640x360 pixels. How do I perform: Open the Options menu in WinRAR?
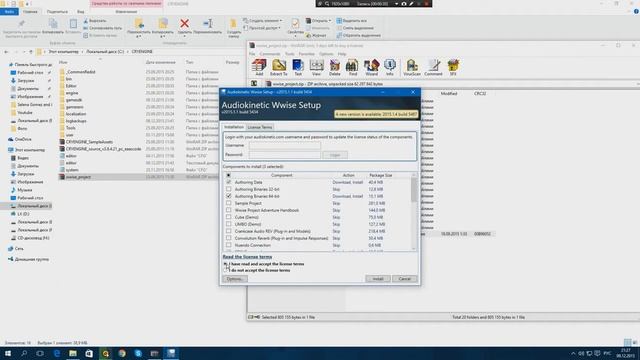coord(326,54)
